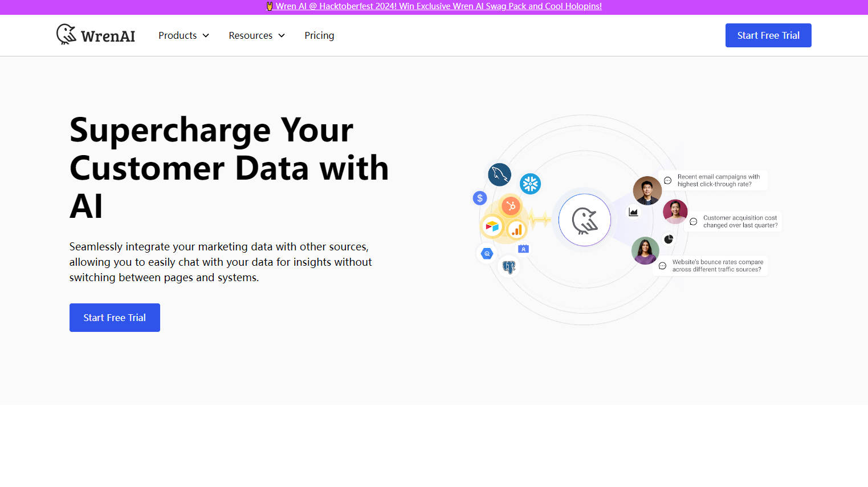Click the WrenAI bird logo in the header
This screenshot has width=868, height=487.
[x=66, y=34]
